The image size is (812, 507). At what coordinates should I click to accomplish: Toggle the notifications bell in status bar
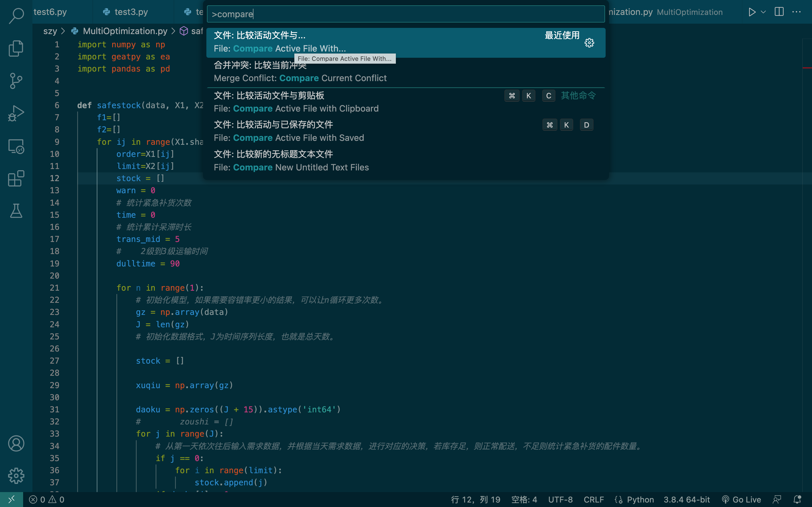[x=797, y=500]
